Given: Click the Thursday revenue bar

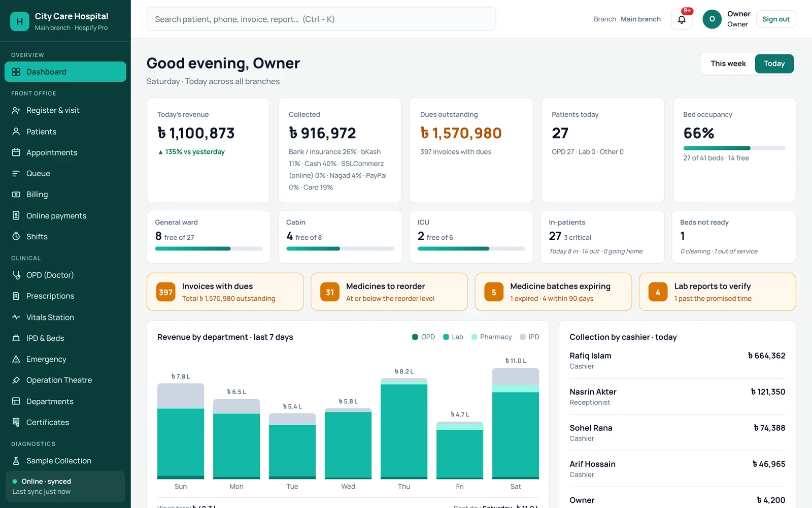Looking at the screenshot, I should tap(404, 429).
